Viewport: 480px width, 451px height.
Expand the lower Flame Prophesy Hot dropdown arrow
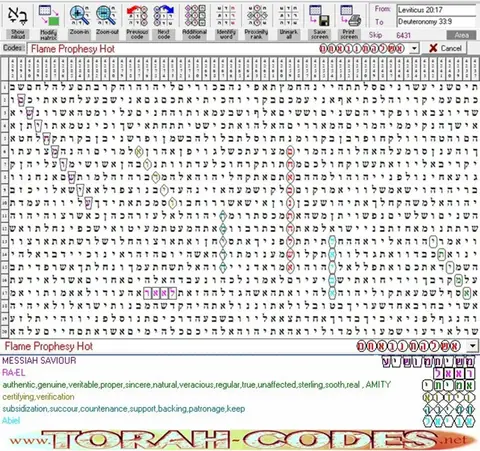pos(473,346)
